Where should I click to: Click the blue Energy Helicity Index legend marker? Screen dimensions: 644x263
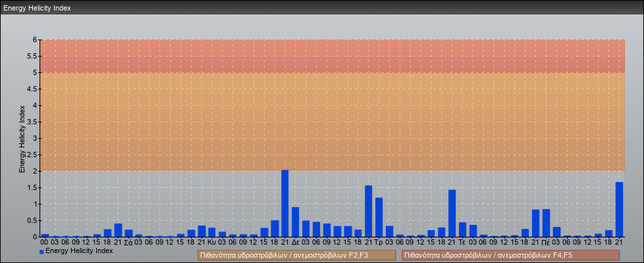point(42,251)
